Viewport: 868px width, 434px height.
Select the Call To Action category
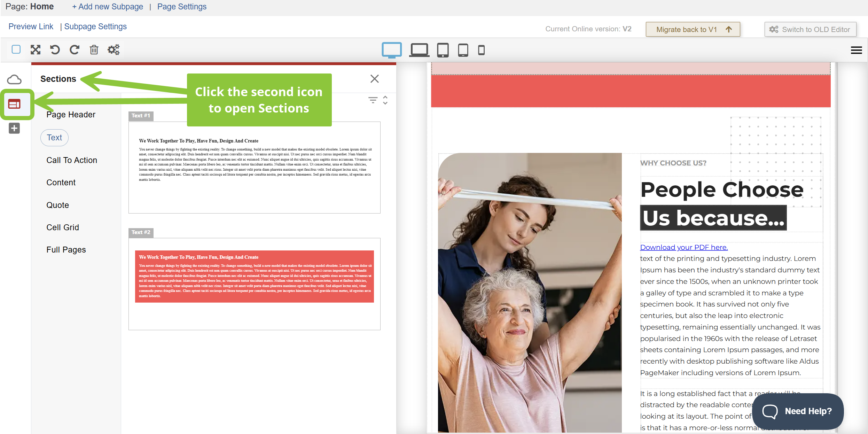pyautogui.click(x=72, y=160)
